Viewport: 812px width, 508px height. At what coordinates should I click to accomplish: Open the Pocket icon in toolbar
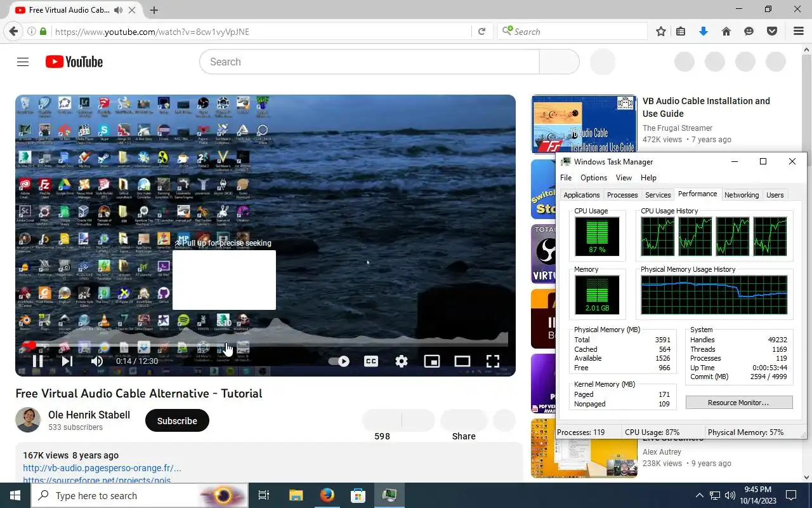[x=772, y=31]
